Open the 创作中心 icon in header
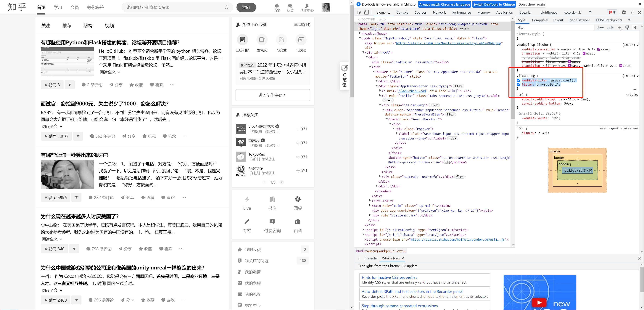Screen dimensions: 644x310 point(307,8)
